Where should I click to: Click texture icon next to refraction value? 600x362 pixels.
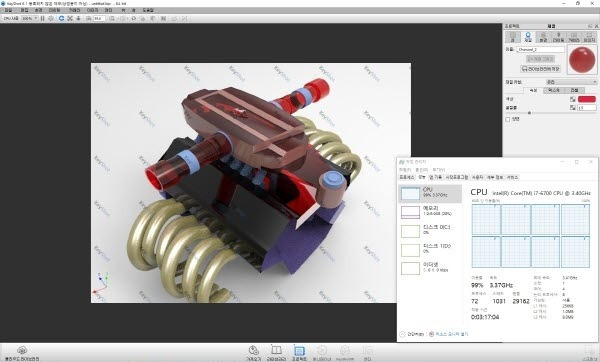573,108
